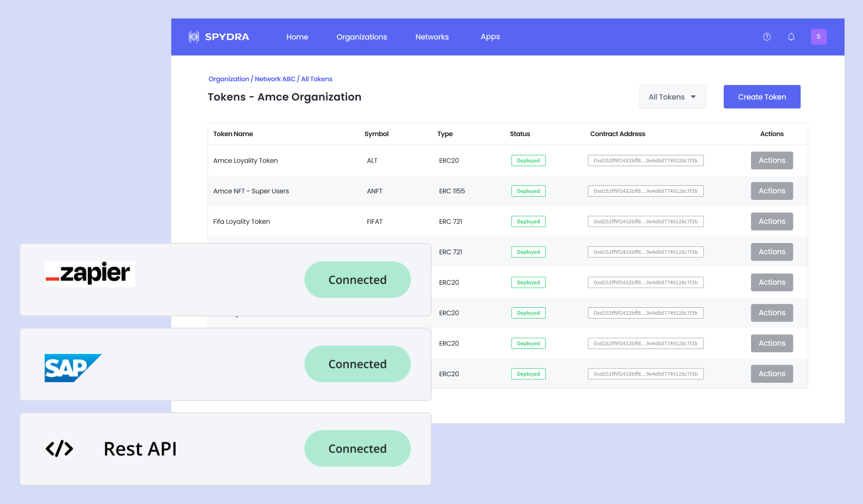
Task: Open the purple user avatar S
Action: tap(819, 37)
